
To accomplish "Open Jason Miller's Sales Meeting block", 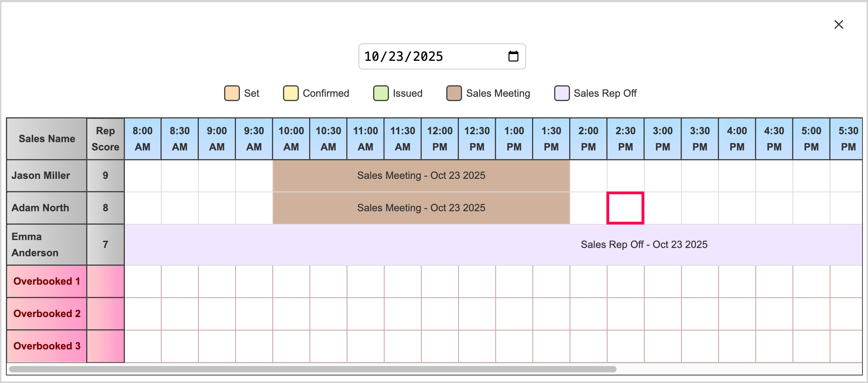I will 421,176.
